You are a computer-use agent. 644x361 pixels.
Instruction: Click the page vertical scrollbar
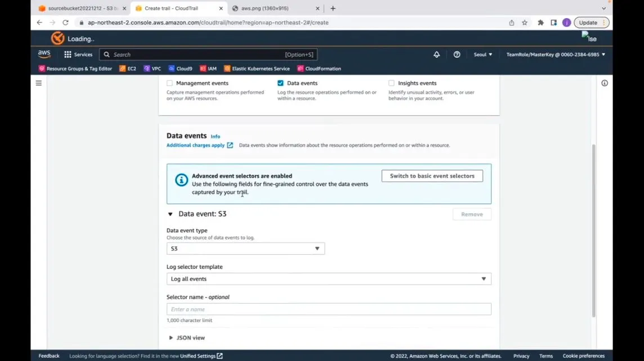593,230
